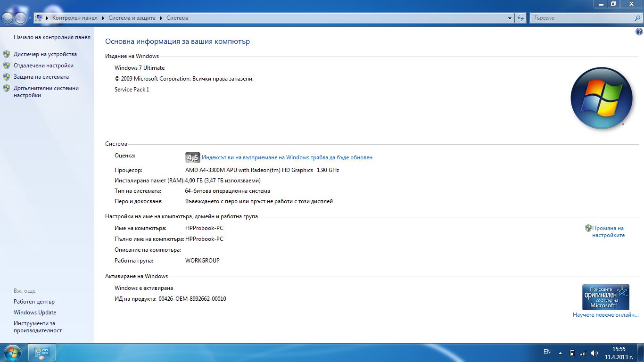644x362 pixels.
Task: Open Диспечер на устройства in the sidebar
Action: (x=45, y=54)
